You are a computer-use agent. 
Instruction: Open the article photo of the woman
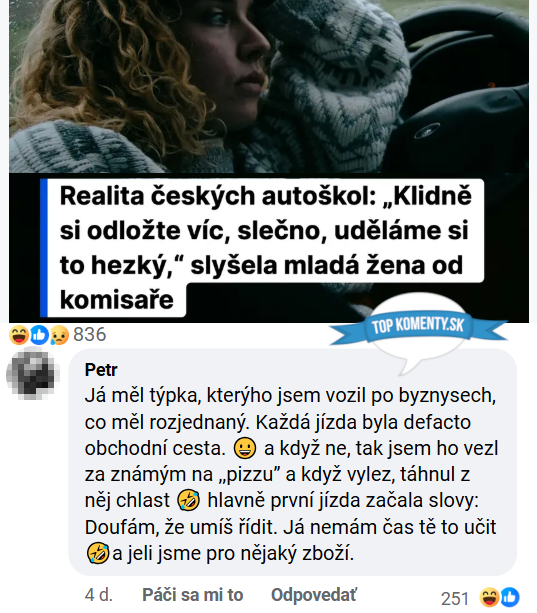click(x=269, y=86)
